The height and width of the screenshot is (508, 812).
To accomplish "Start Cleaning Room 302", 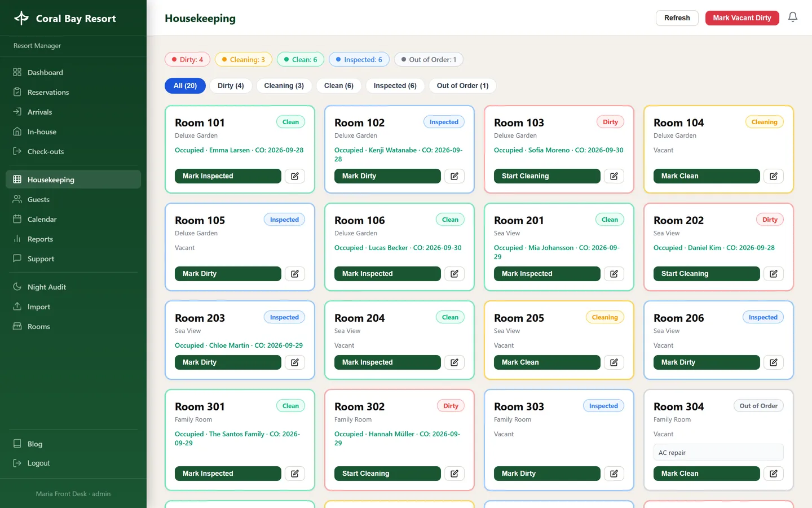I will click(x=387, y=474).
